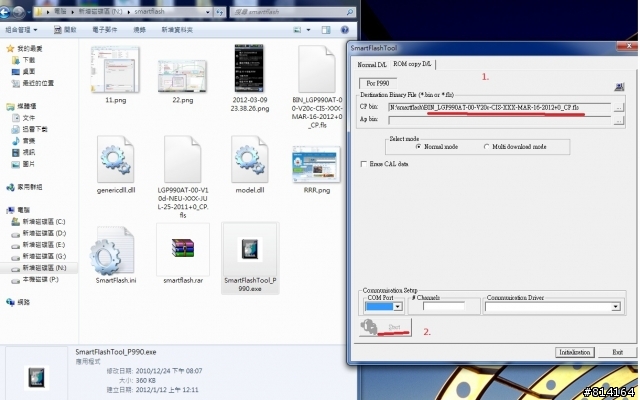Select the RRR.png image thumbnail
Image resolution: width=640 pixels, height=400 pixels.
click(316, 164)
